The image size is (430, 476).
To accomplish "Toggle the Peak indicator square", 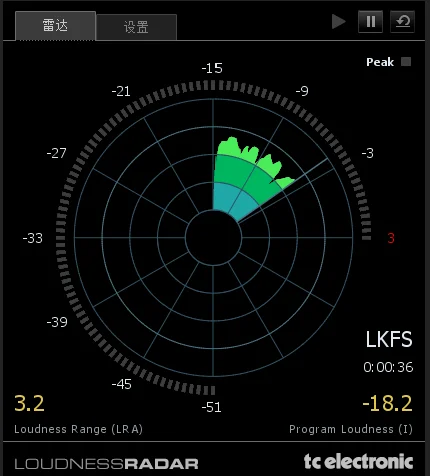I will tap(406, 62).
